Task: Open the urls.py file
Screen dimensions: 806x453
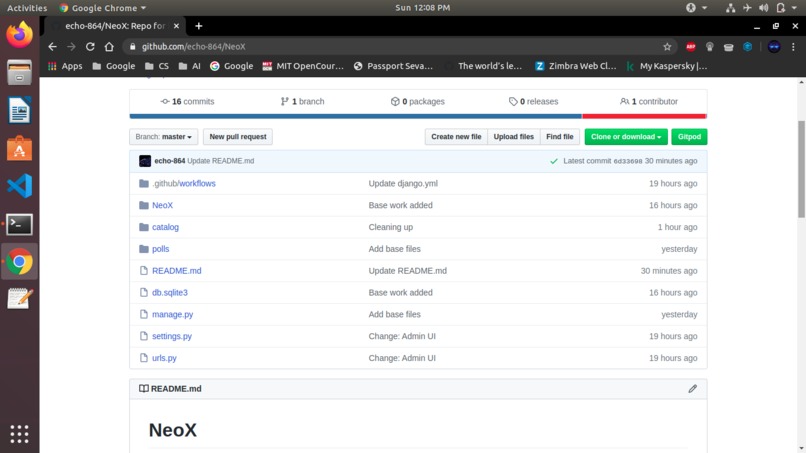Action: pyautogui.click(x=164, y=358)
